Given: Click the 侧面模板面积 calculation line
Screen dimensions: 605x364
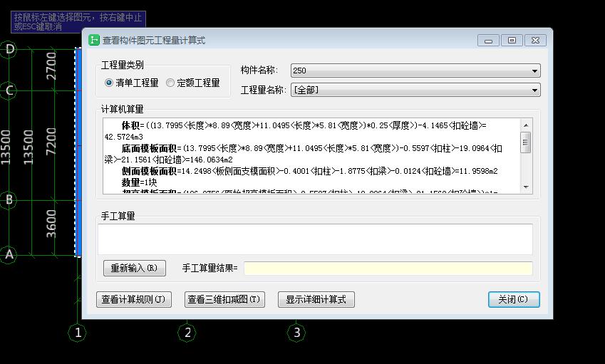Looking at the screenshot, I should coord(309,171).
